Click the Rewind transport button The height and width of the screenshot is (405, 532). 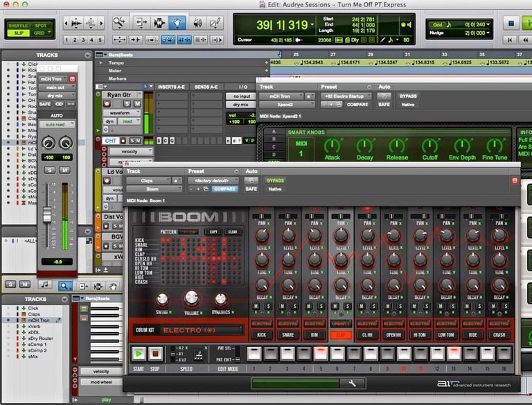[525, 40]
